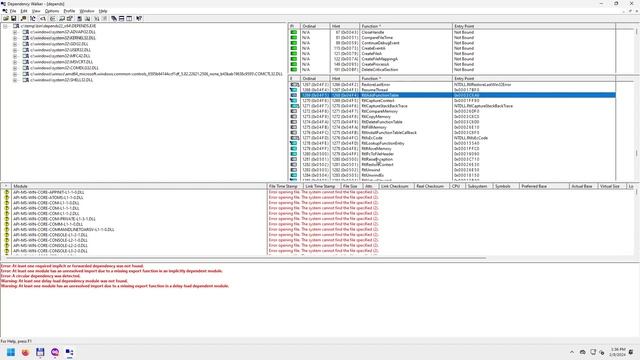640x360 pixels.
Task: Collapse the root DEPENDS.EXE tree node
Action: [5, 26]
